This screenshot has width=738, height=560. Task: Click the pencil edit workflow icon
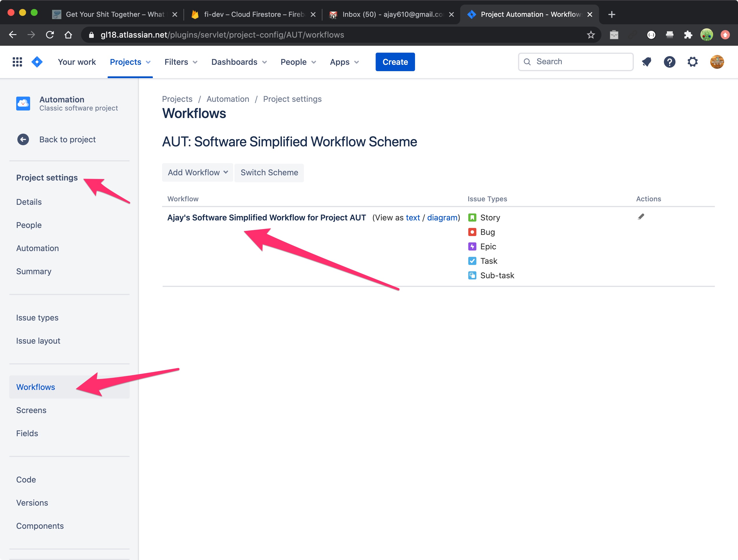640,217
